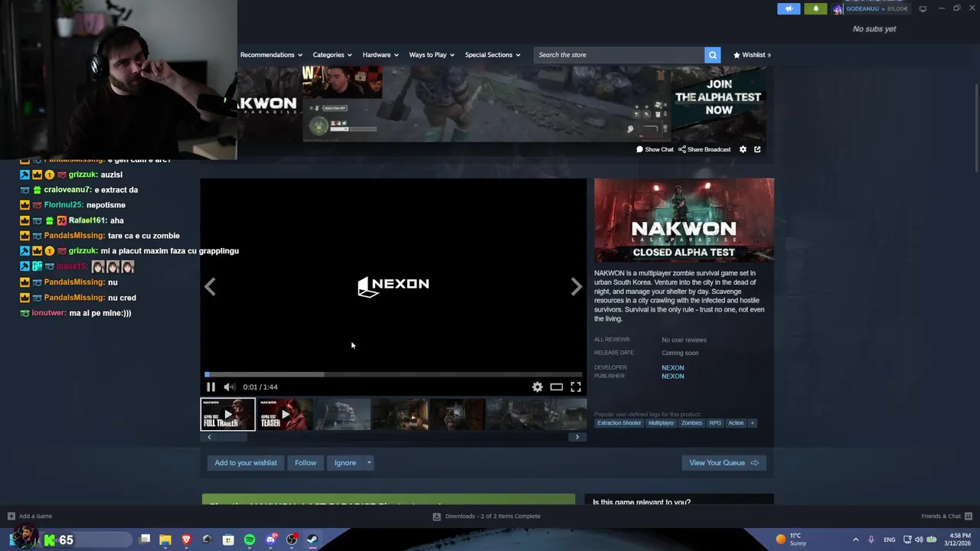Click Share Broadcast
Viewport: 980px width, 551px height.
click(x=704, y=149)
